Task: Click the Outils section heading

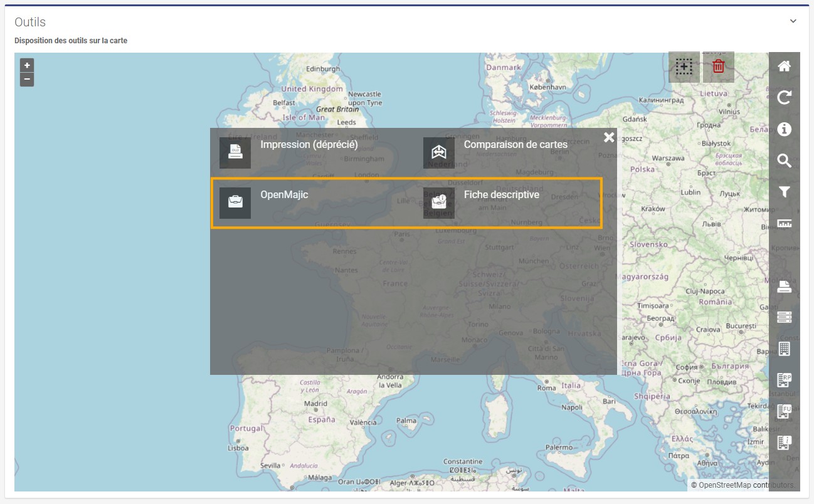Action: (x=30, y=22)
